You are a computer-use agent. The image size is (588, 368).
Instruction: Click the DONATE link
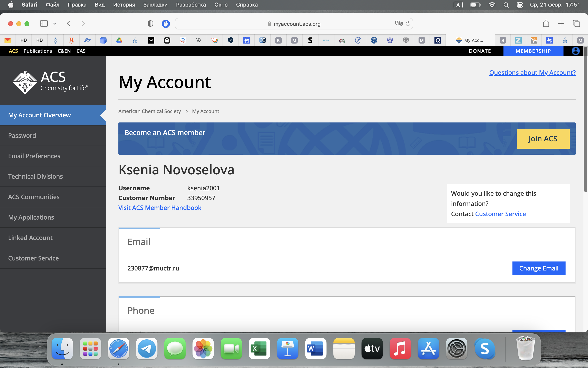(x=480, y=51)
